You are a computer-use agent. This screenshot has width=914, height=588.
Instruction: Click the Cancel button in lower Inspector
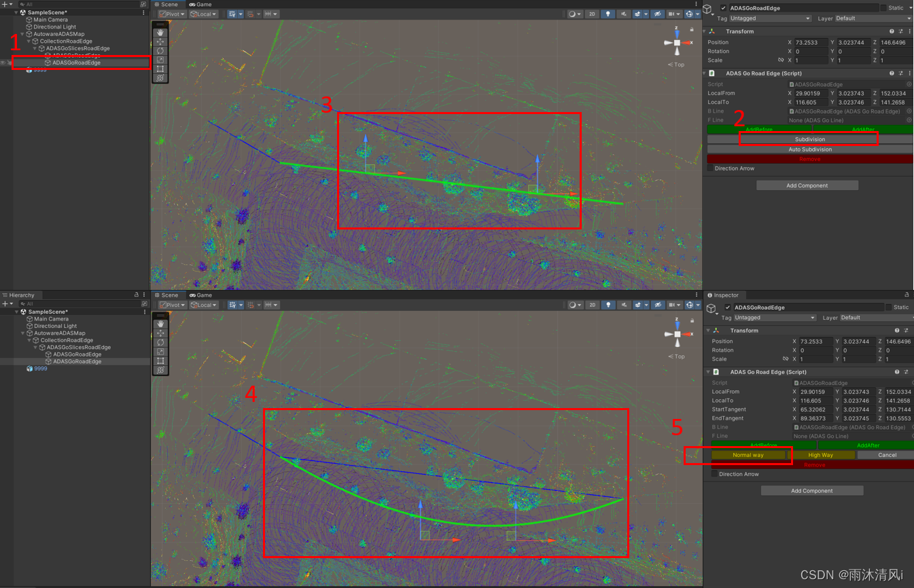click(x=887, y=455)
